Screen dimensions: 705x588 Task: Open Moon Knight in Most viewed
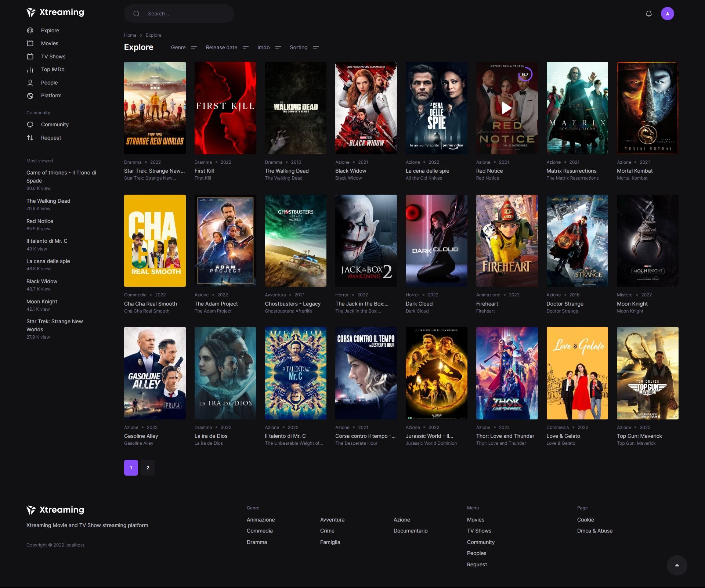click(x=42, y=302)
